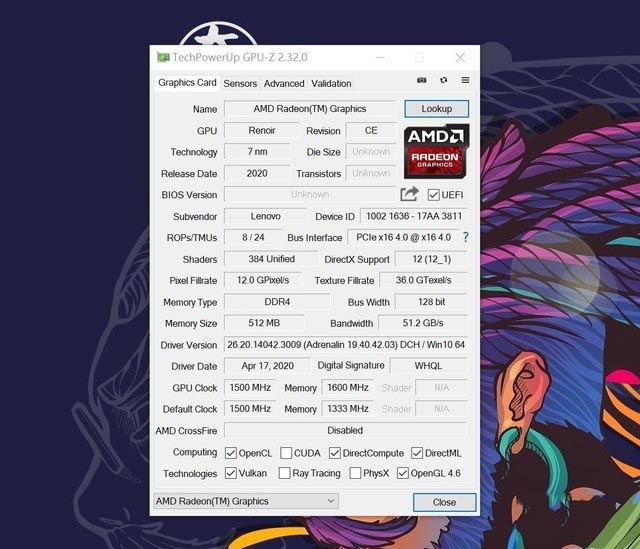Click the Device ID field 1002 1636 - 17AA 3811
Screen dimensions: 640x549
click(414, 216)
